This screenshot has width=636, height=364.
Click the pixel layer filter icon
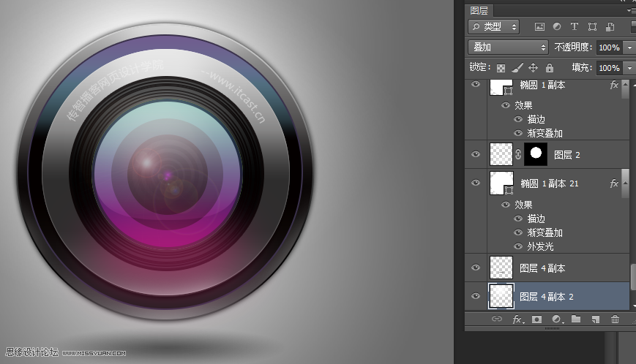point(539,27)
